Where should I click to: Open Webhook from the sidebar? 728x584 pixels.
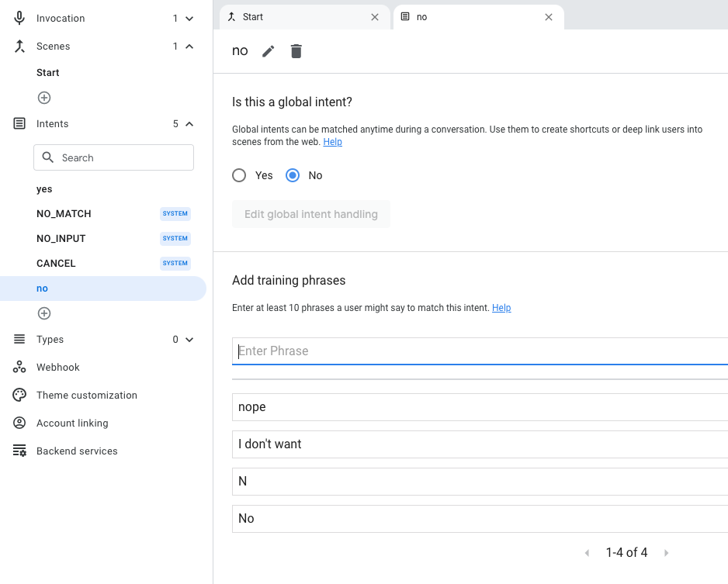coord(57,367)
